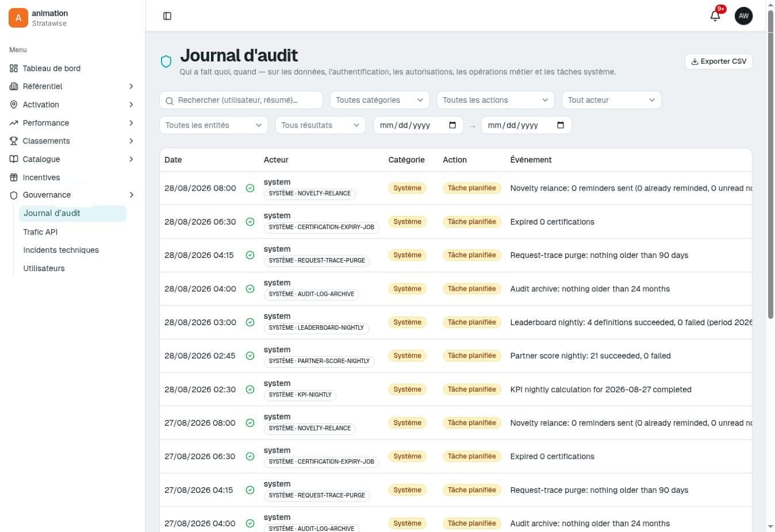Expand the Performance submenu chevron
This screenshot has height=532, width=775.
[x=131, y=123]
